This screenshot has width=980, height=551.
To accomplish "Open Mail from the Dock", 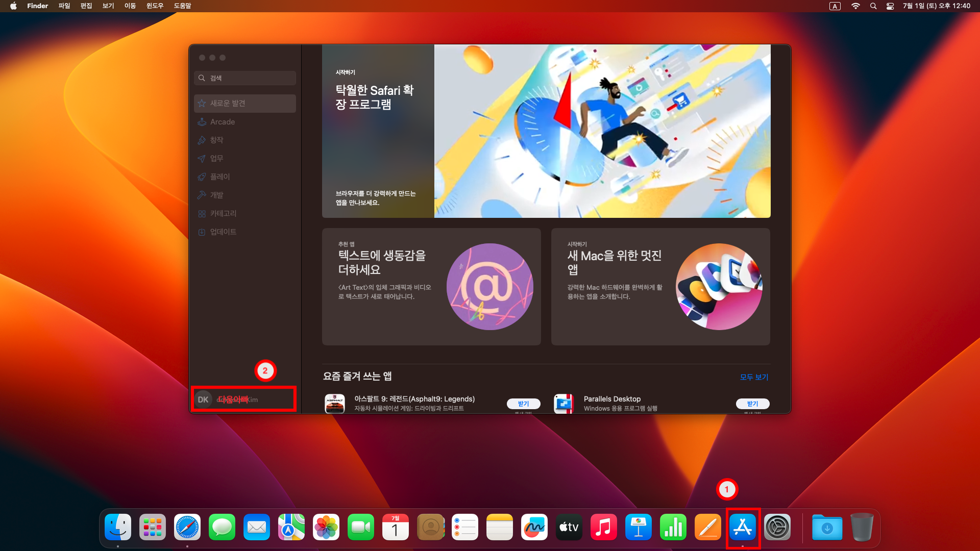I will click(x=257, y=527).
